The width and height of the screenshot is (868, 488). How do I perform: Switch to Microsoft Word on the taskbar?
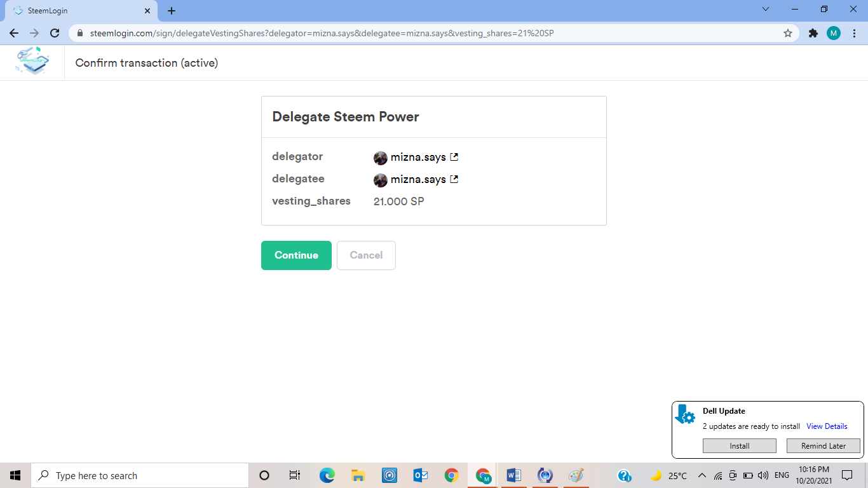tap(513, 475)
